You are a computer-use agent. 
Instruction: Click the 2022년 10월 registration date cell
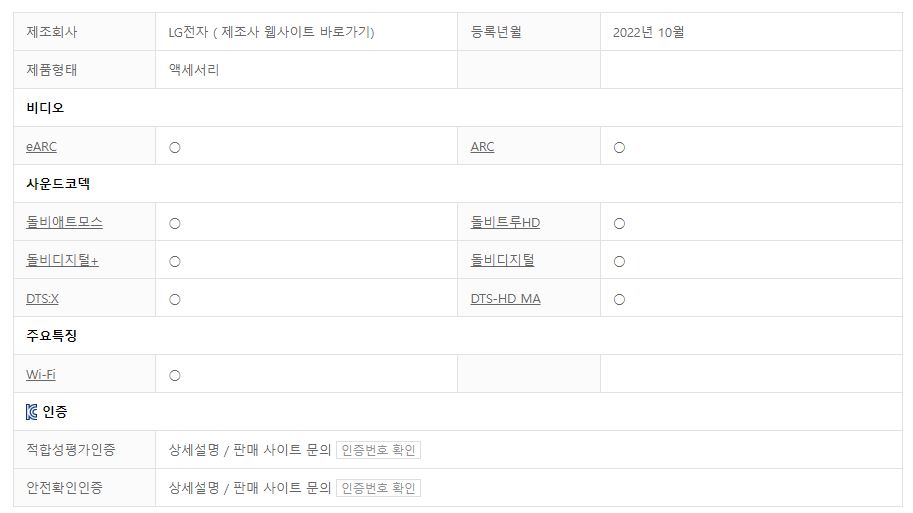point(649,32)
